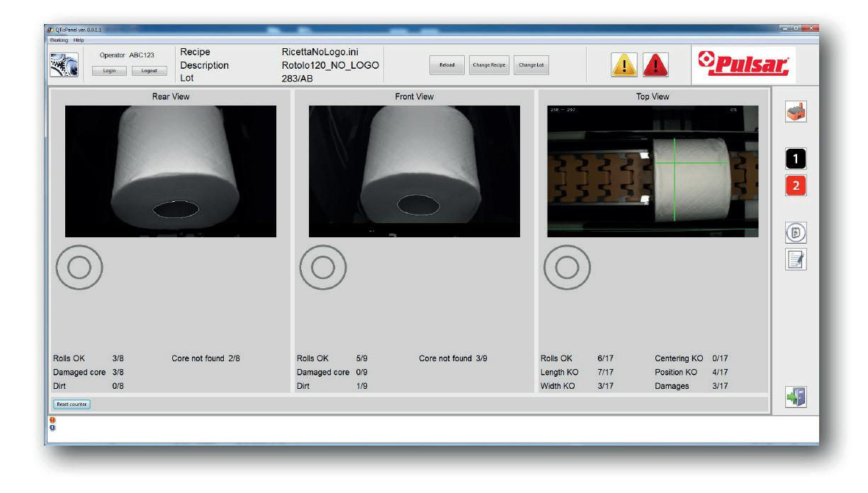Select the red number 2 button

tap(796, 187)
